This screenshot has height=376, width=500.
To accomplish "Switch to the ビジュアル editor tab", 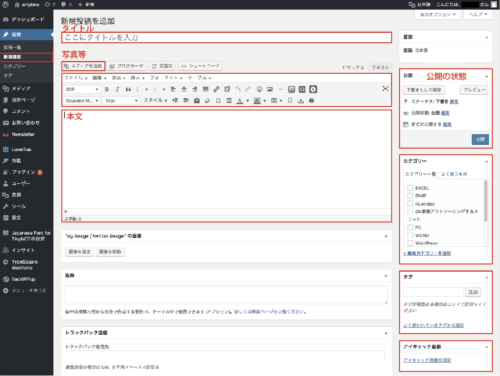I will pos(353,67).
